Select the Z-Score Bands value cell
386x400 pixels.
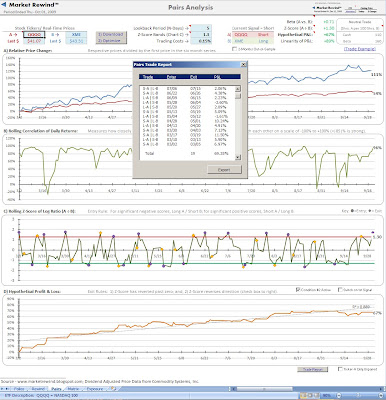(202, 35)
